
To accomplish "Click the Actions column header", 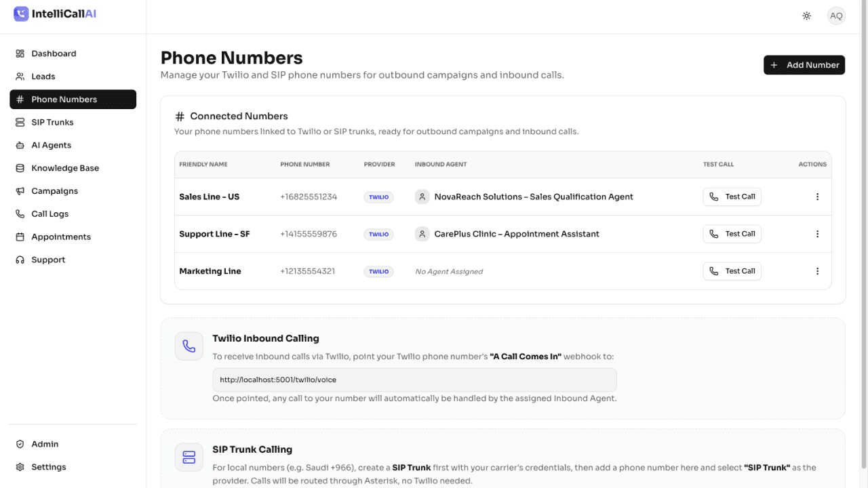I will [812, 164].
